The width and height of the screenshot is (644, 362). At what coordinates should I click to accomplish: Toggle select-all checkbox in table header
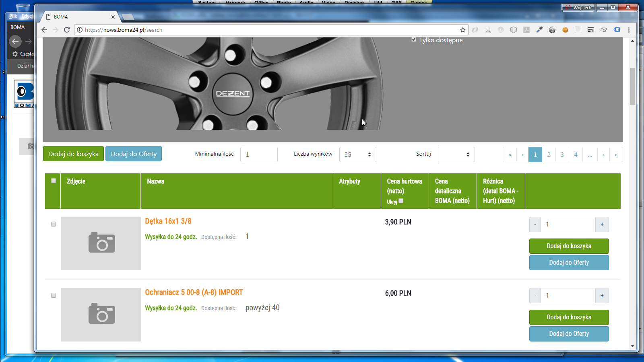pyautogui.click(x=54, y=181)
